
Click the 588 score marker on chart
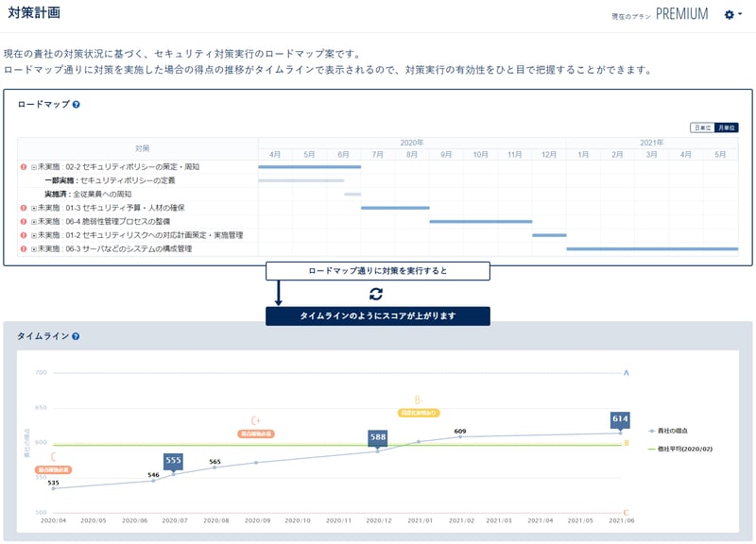tap(377, 438)
